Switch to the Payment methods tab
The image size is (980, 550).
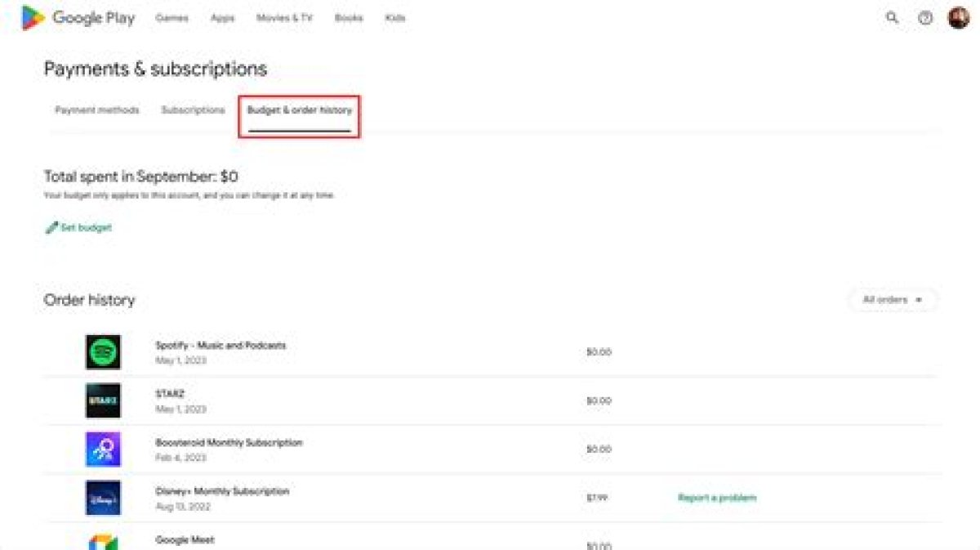point(97,110)
